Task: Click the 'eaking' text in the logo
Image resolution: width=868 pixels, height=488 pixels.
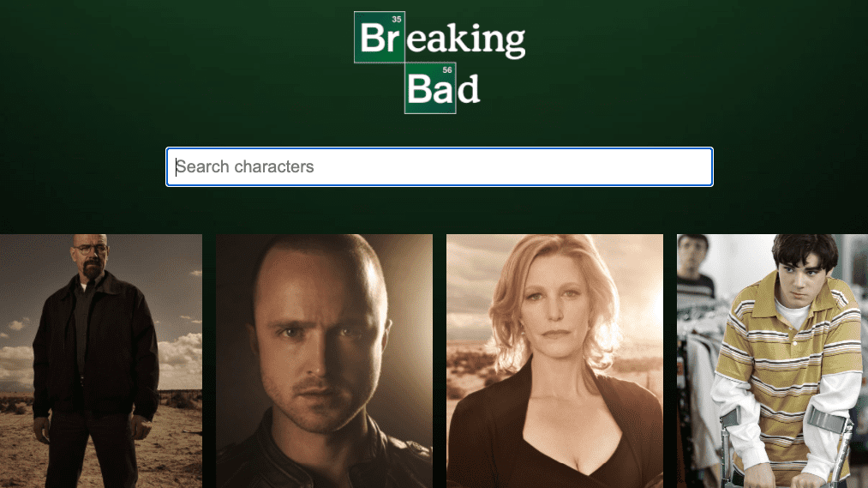Action: (466, 39)
